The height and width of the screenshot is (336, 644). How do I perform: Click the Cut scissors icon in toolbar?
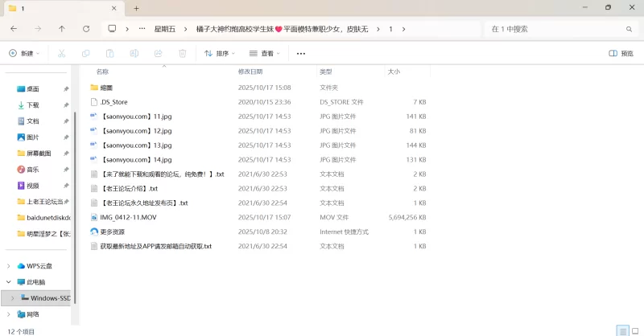pos(61,53)
